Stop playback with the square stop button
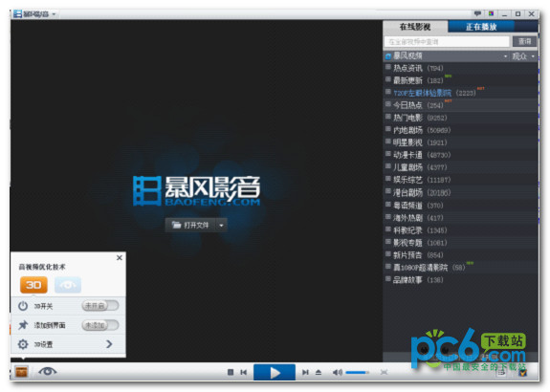 [x=231, y=372]
